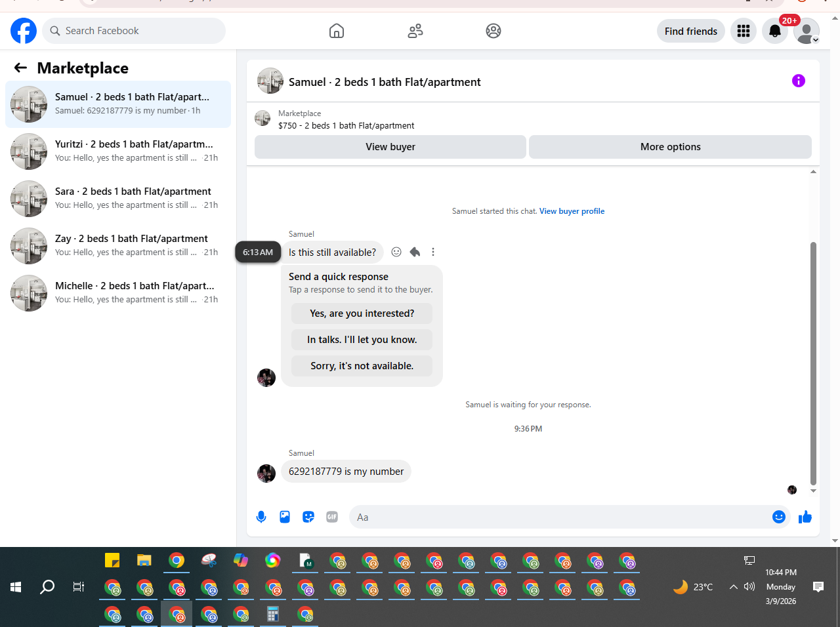This screenshot has width=840, height=627.
Task: Send quick response 'In talks. I'll let you know.'
Action: (x=362, y=340)
